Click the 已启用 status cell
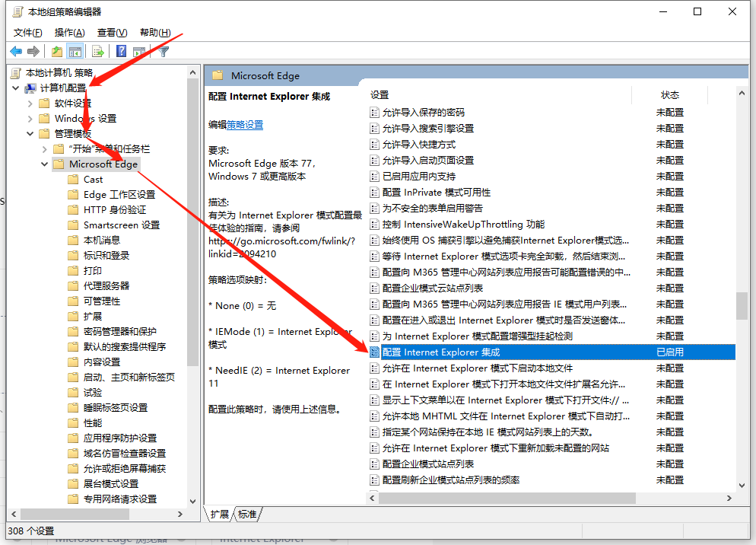The height and width of the screenshot is (545, 756). [x=670, y=352]
